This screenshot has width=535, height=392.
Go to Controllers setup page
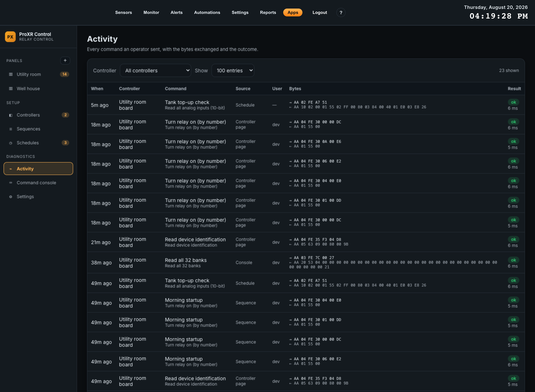[38, 115]
